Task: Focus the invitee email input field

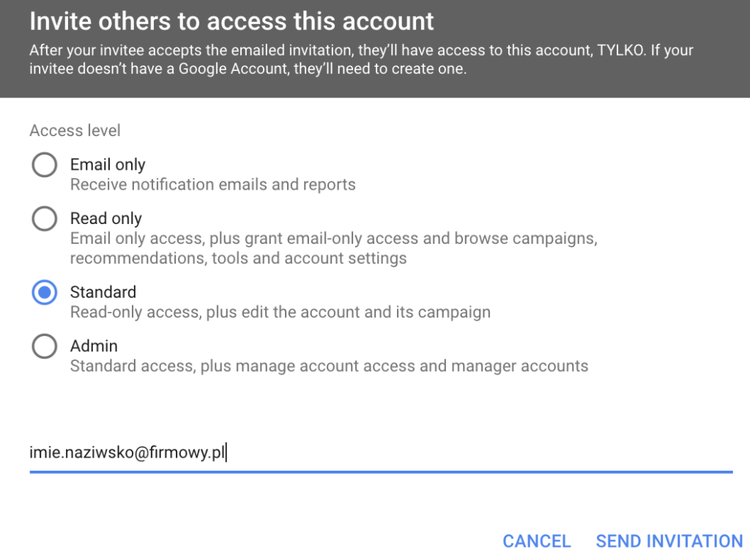Action: point(381,453)
